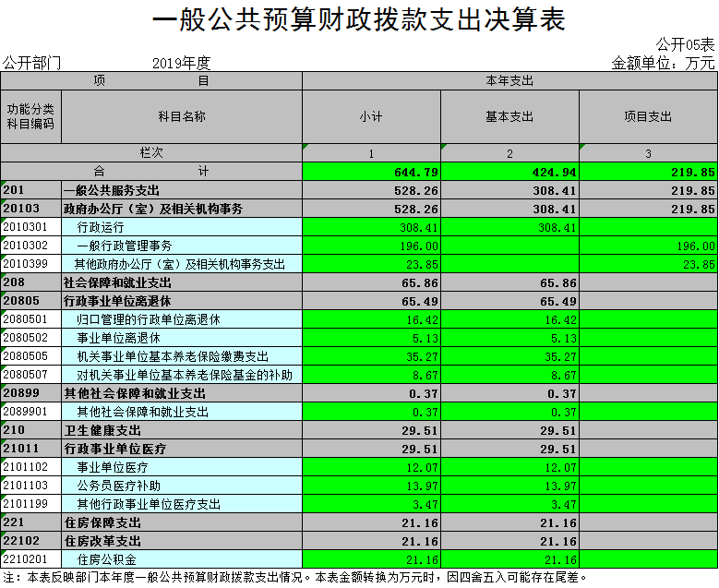Click the 科目名称 column header
This screenshot has width=719, height=588.
pyautogui.click(x=181, y=116)
